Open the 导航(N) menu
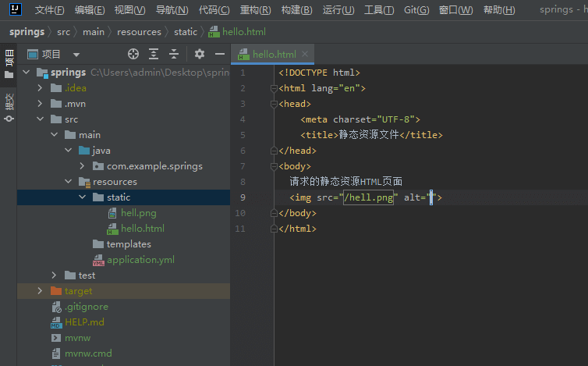 pos(172,10)
